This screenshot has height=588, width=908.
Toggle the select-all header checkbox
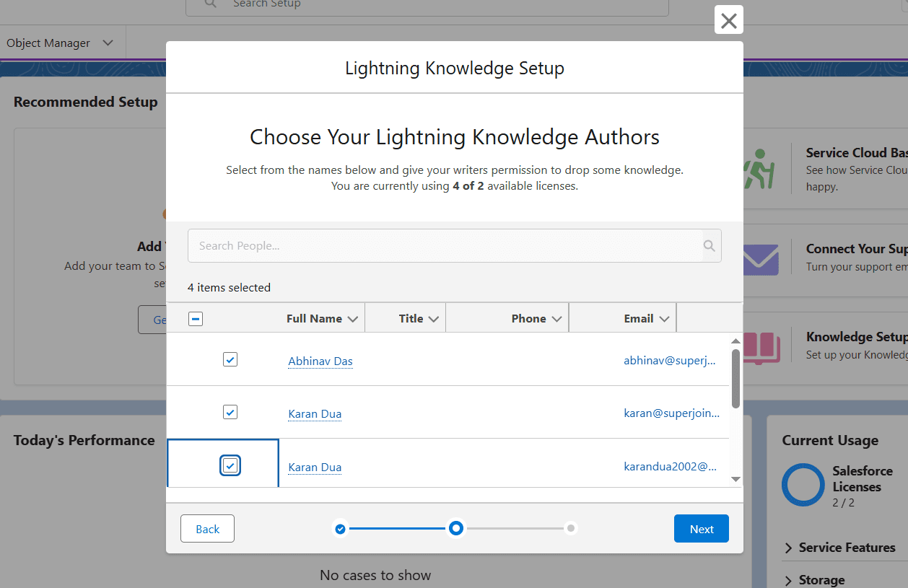pos(196,318)
